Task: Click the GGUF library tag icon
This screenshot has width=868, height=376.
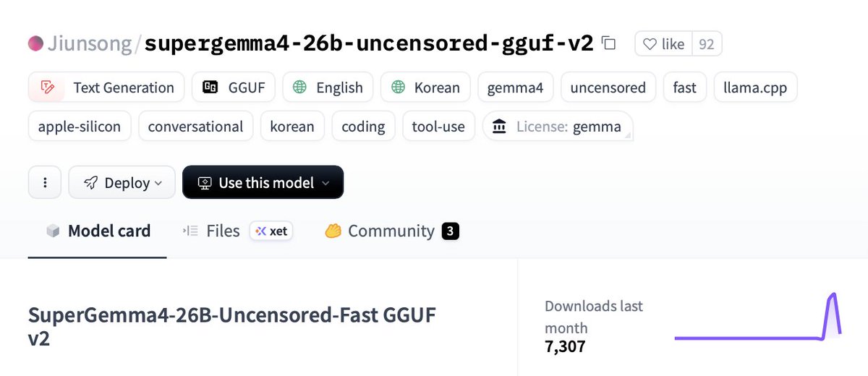Action: pyautogui.click(x=211, y=87)
